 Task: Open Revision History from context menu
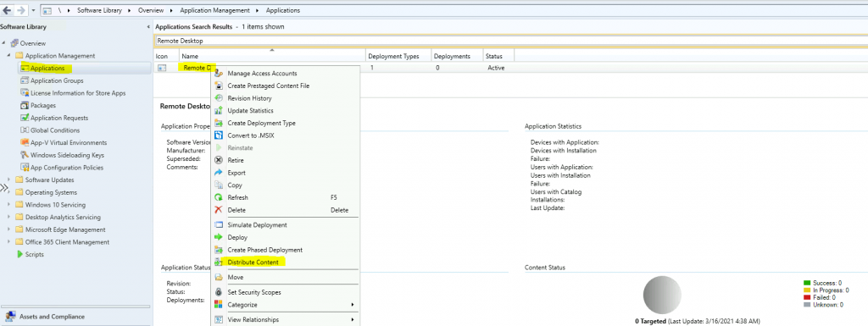coord(250,98)
